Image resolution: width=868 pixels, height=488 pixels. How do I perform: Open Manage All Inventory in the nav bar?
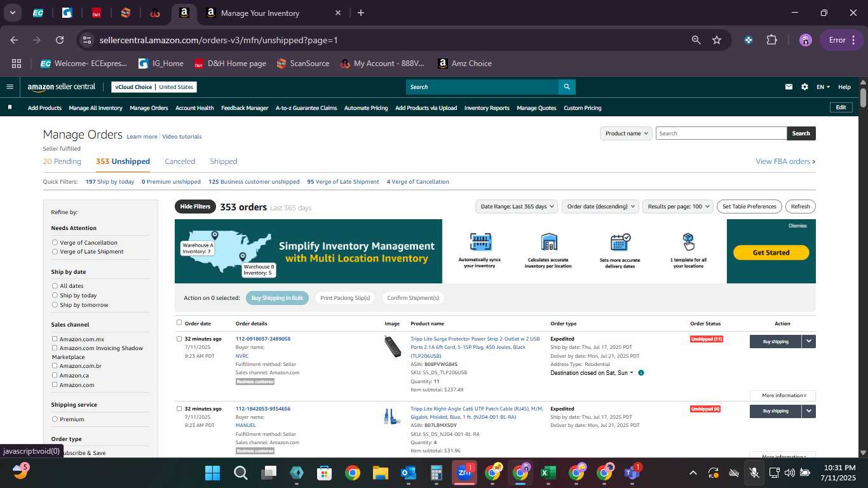[95, 108]
